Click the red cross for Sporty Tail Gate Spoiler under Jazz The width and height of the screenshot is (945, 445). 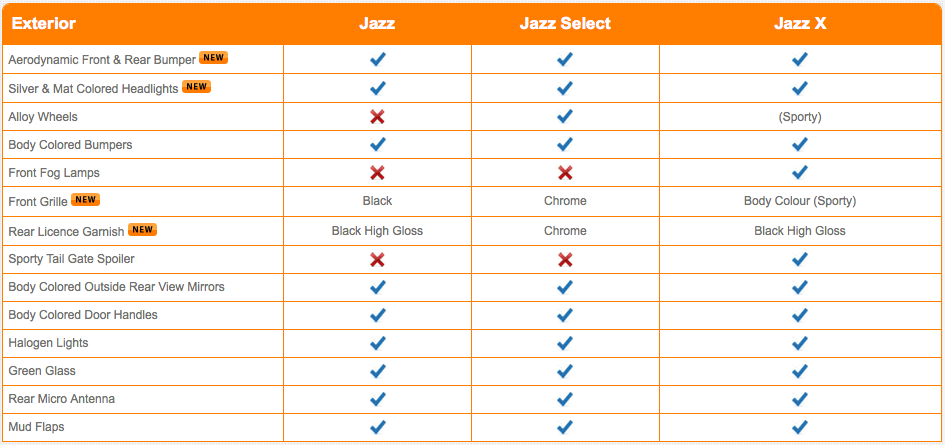[377, 259]
